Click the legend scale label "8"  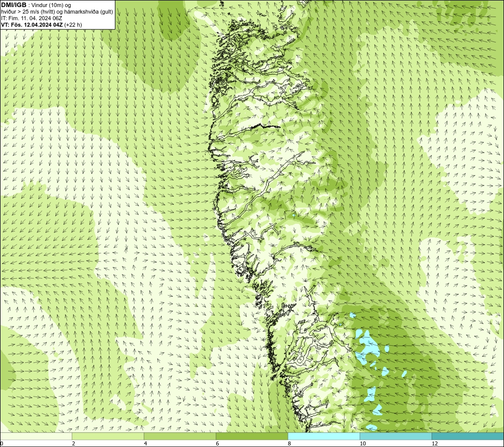[290, 444]
